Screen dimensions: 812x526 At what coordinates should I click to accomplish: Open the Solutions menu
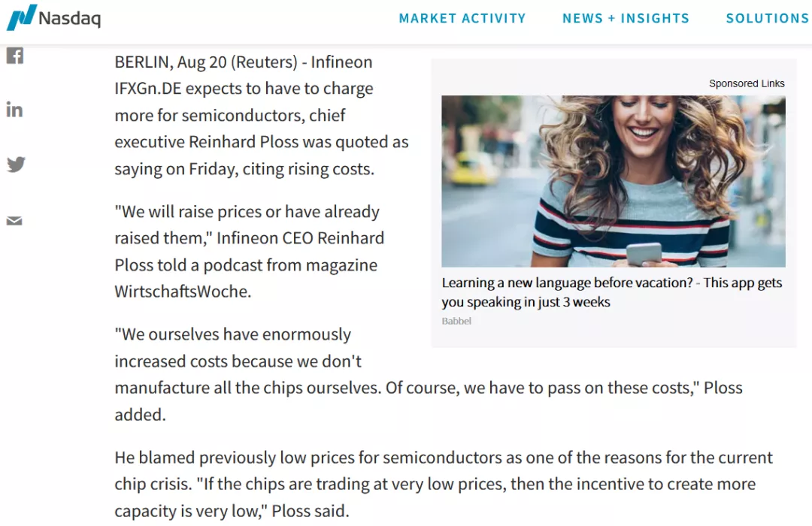767,18
